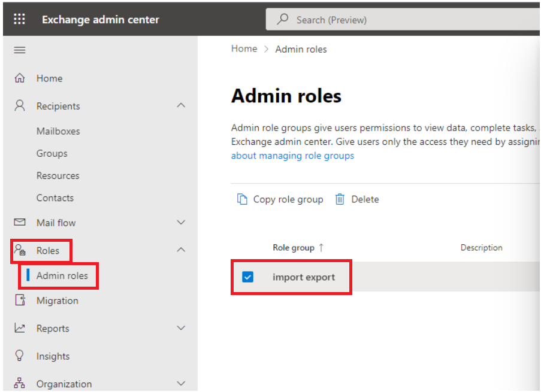Uncheck the import export role group checkbox

pos(247,277)
